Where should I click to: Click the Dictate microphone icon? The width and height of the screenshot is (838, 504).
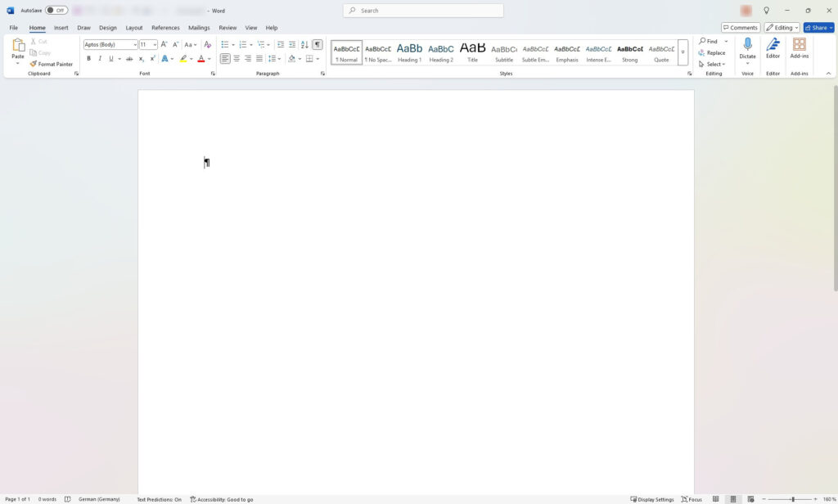747,44
